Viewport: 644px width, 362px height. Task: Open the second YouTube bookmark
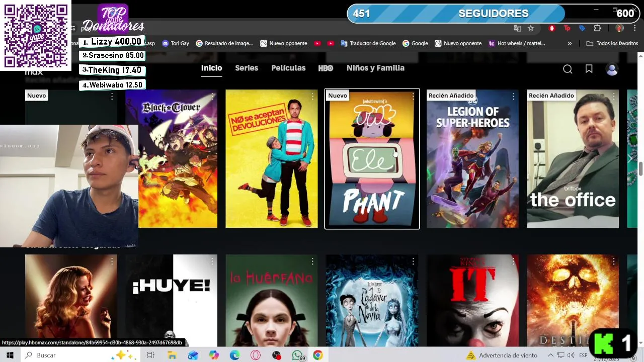coord(330,43)
